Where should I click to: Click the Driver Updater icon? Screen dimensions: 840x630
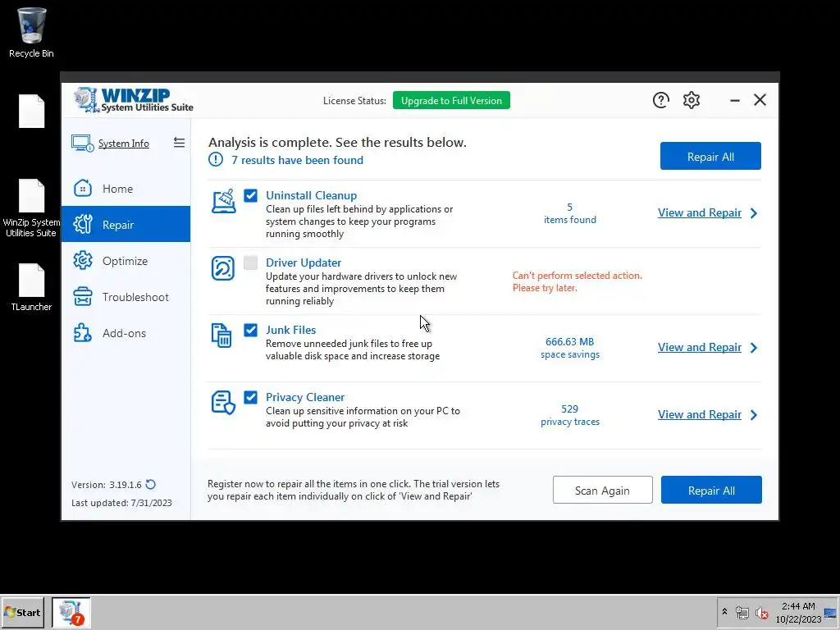pyautogui.click(x=223, y=268)
